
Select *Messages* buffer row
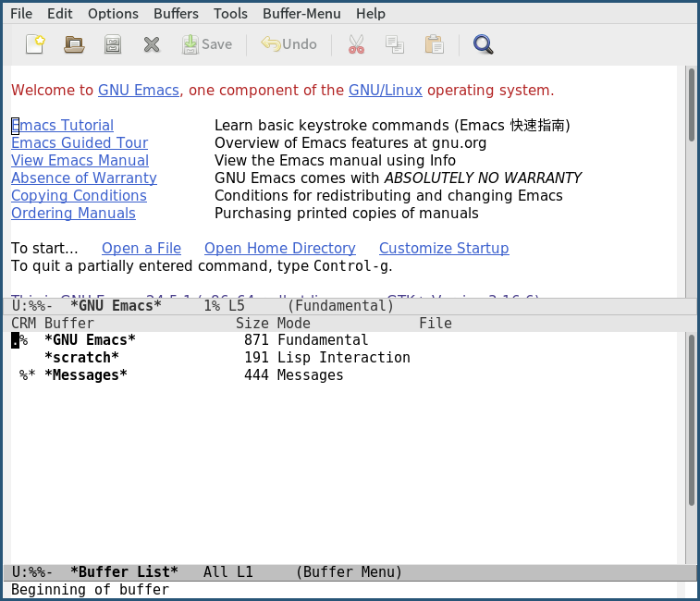(343, 375)
